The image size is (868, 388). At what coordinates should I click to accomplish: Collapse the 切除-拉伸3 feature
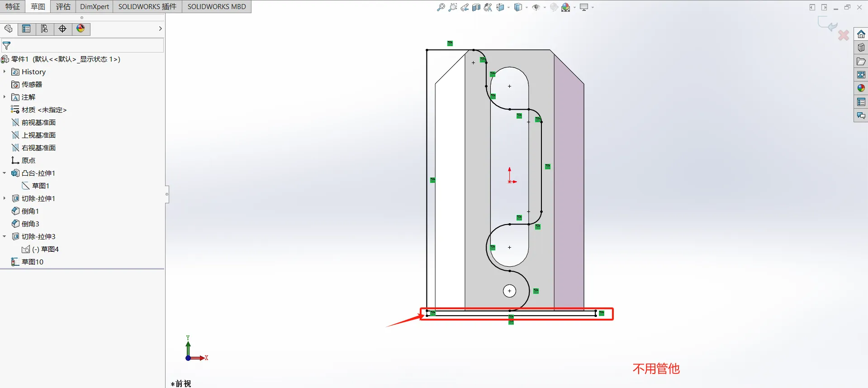(5, 236)
